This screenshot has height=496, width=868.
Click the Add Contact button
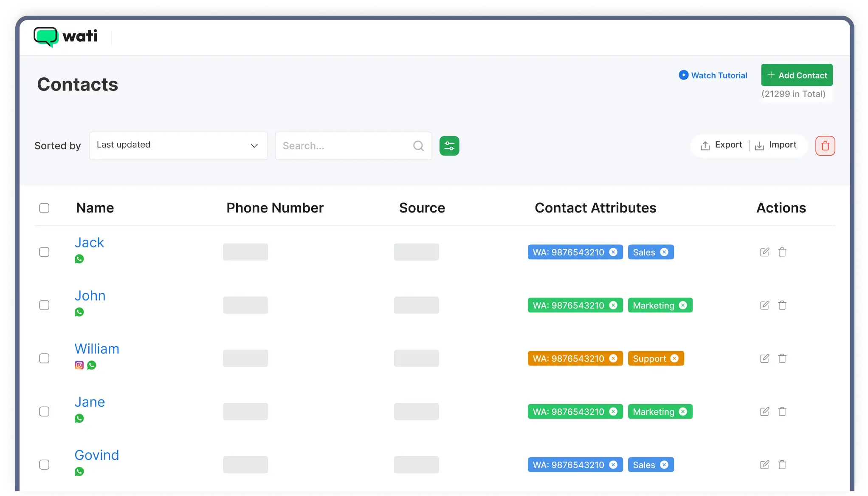797,75
